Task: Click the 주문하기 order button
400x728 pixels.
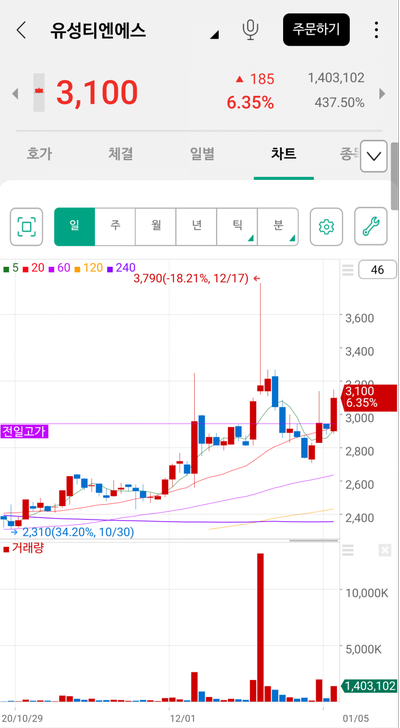Action: 316,29
